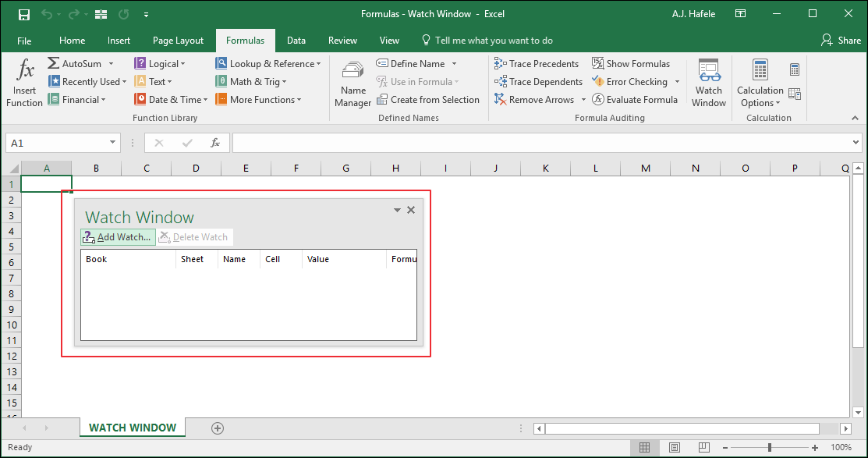Zoom in with the plus button
868x458 pixels.
[x=815, y=447]
